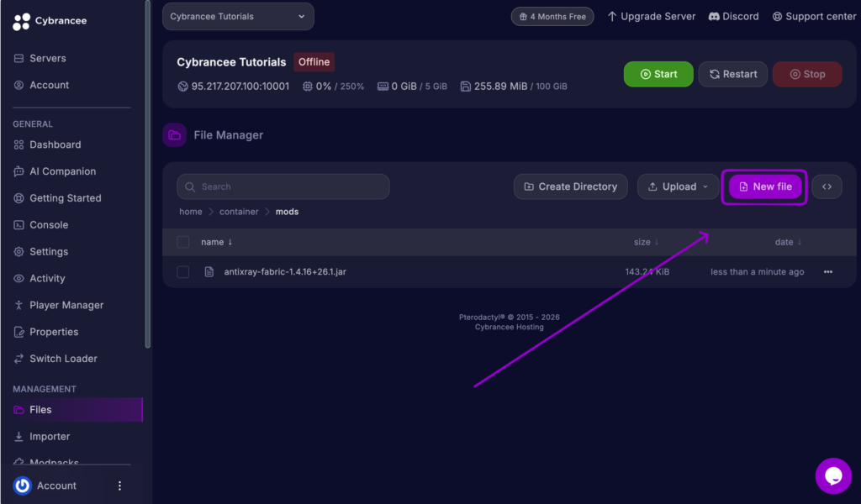This screenshot has width=861, height=504.
Task: Click the globe icon beside IP address
Action: [182, 87]
